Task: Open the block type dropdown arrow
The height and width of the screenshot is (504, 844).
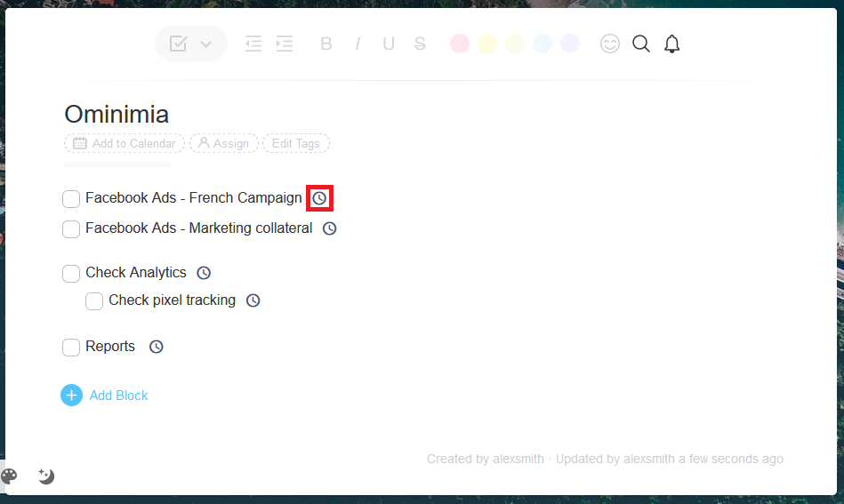Action: tap(206, 44)
